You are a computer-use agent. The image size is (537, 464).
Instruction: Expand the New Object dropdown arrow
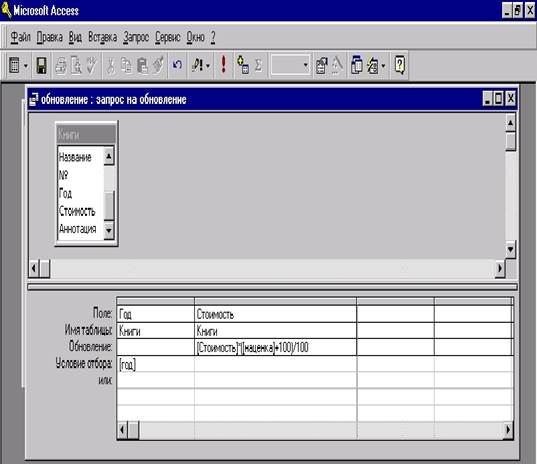[x=383, y=65]
